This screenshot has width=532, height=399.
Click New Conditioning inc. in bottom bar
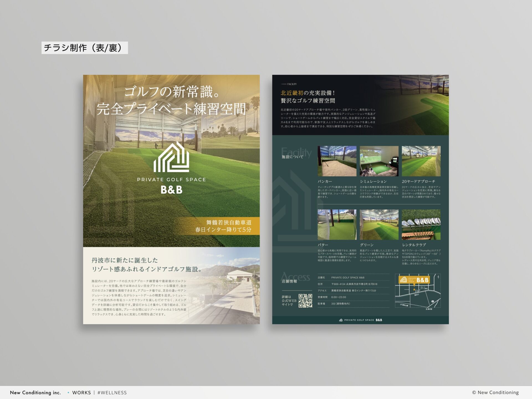(35, 393)
